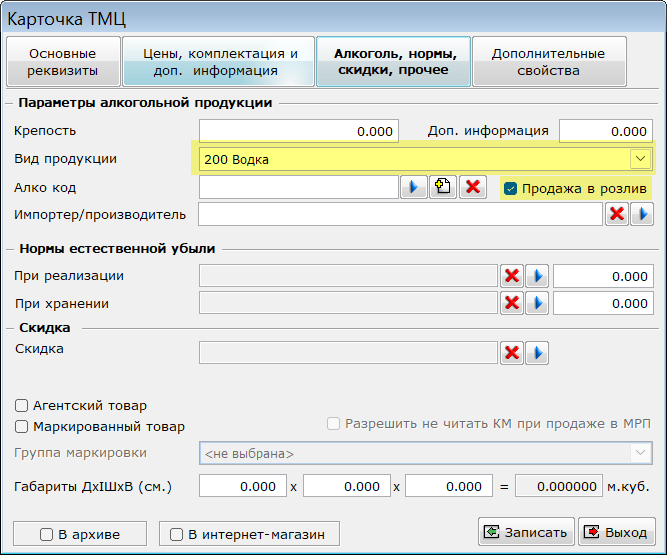The image size is (667, 555).
Task: Open Цены, комплектация и доп. информация tab
Action: [x=219, y=62]
